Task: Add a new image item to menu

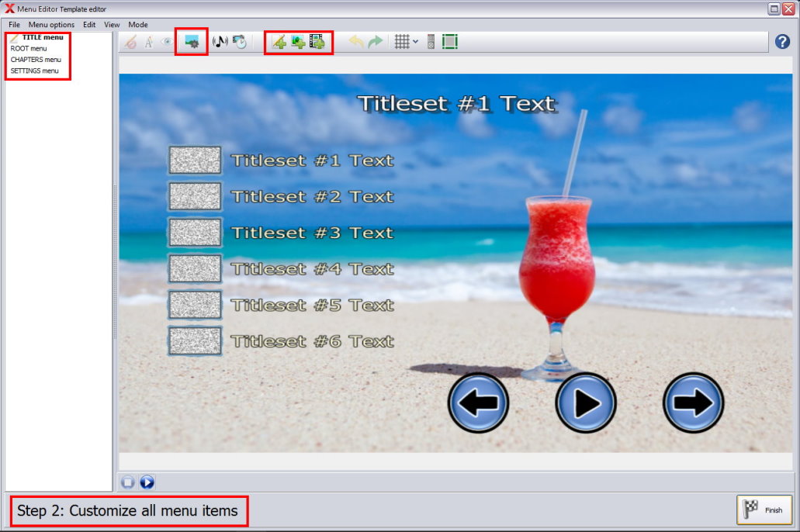Action: tap(298, 42)
